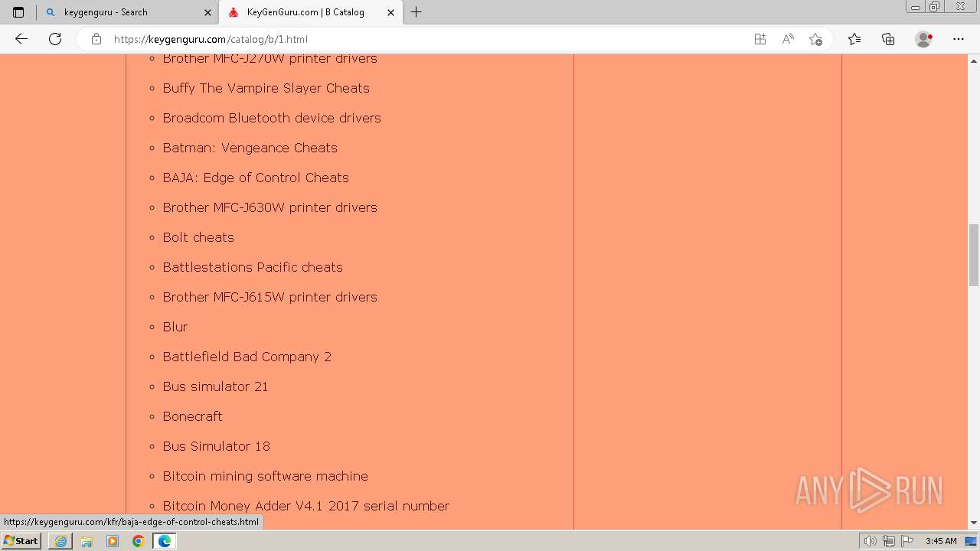Open the tab actions menu icon
This screenshot has height=551, width=980.
click(18, 12)
